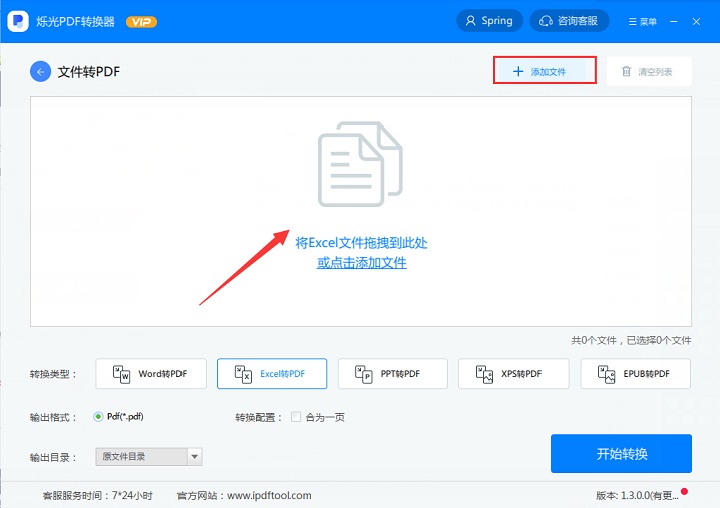Image resolution: width=720 pixels, height=508 pixels.
Task: Select the EPUB转PDF conversion type
Action: pos(636,374)
